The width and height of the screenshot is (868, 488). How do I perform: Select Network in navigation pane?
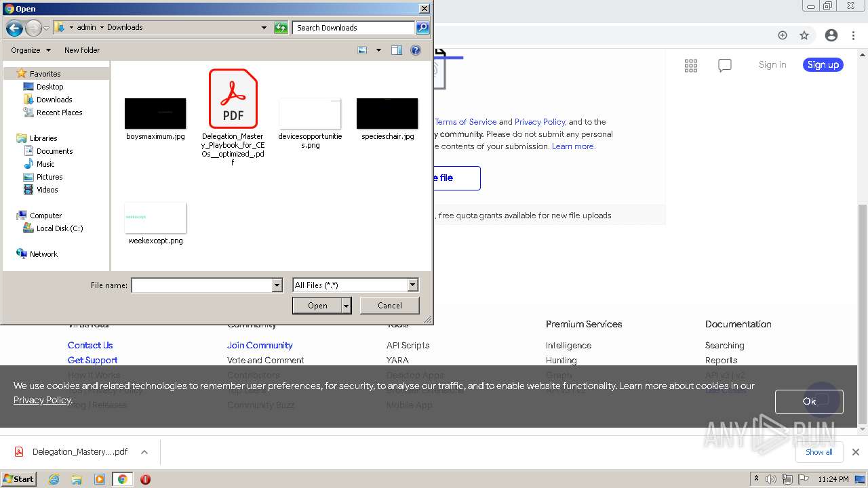pos(43,254)
